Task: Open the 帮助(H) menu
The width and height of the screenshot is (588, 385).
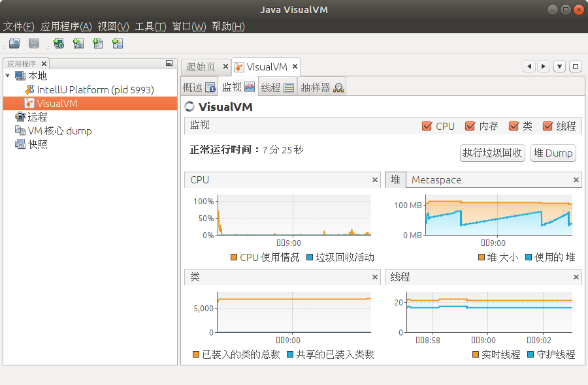Action: [x=228, y=26]
